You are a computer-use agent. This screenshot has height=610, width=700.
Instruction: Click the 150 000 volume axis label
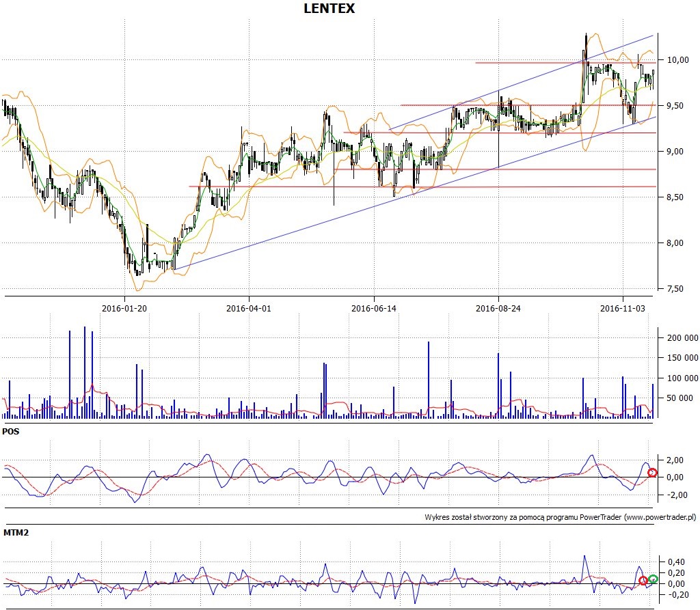pos(683,358)
